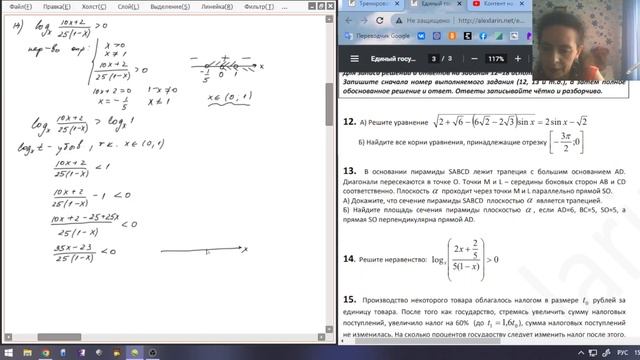Viewport: 640px width, 360px height.
Task: Click problem number 13 in the PDF
Action: [349, 171]
